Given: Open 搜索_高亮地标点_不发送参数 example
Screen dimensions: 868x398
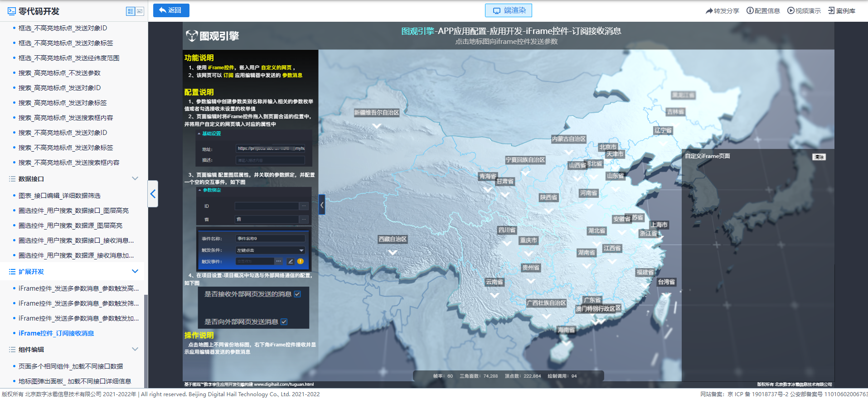Looking at the screenshot, I should click(59, 73).
